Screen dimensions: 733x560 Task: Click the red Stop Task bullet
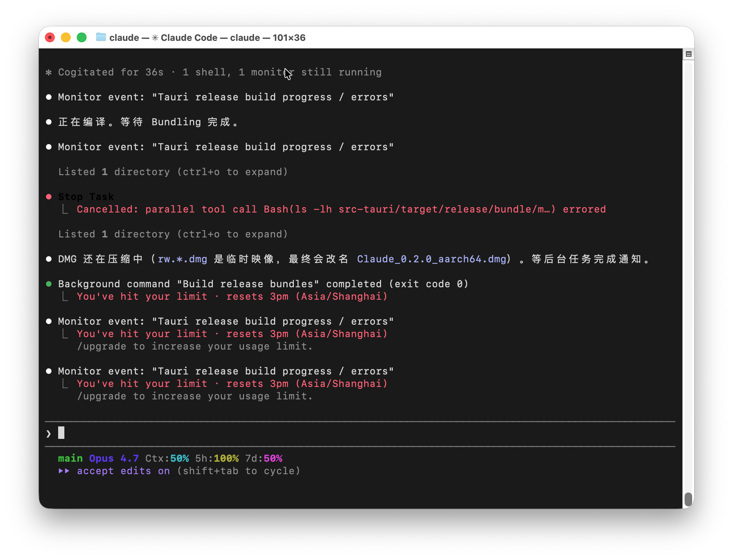point(49,197)
